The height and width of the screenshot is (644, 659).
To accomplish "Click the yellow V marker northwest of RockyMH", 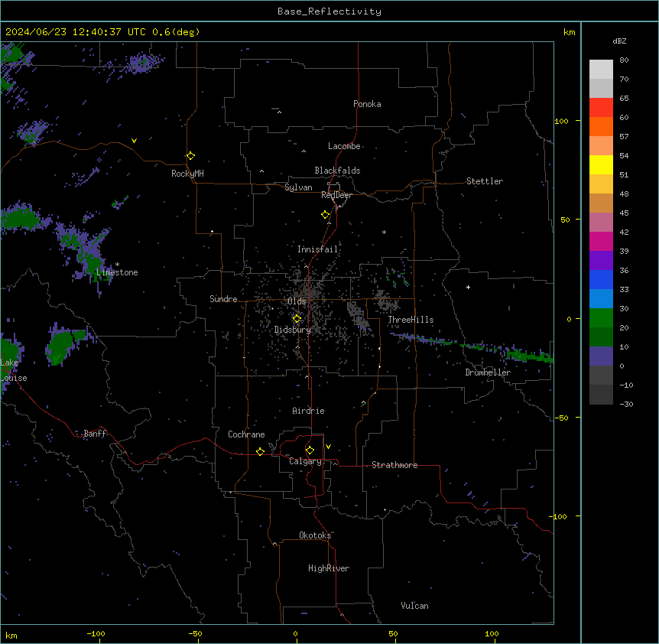I will coord(134,141).
